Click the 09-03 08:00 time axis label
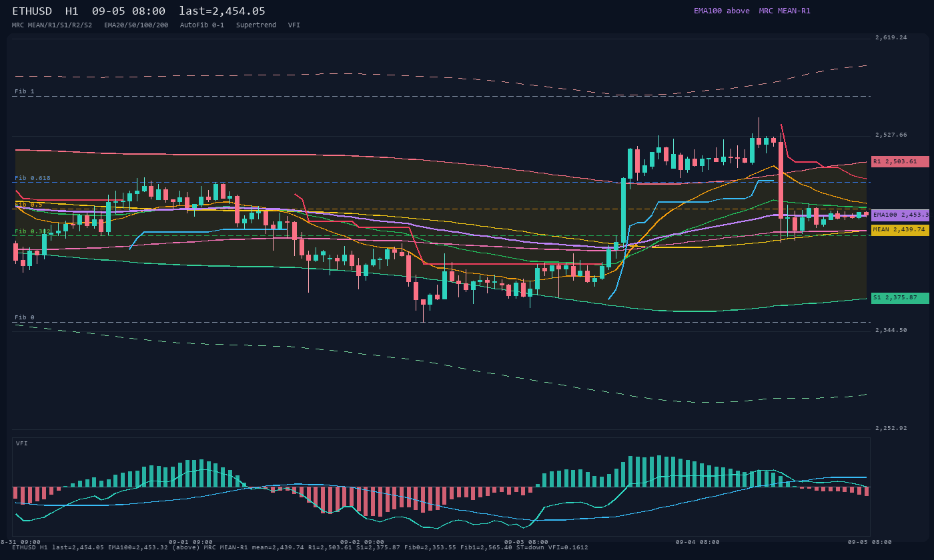The height and width of the screenshot is (560, 934). tap(526, 542)
